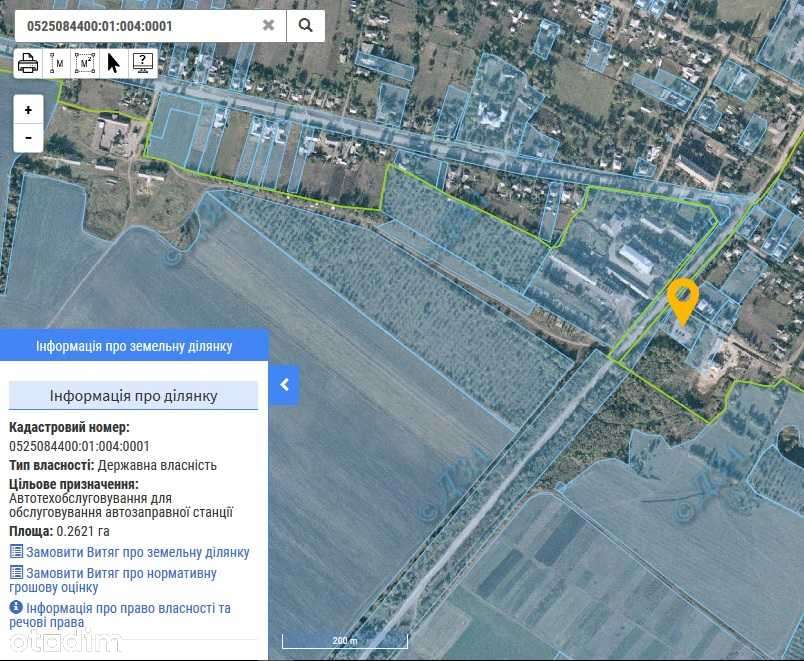Click the blue info circle icon
This screenshot has width=804, height=661.
[x=16, y=607]
